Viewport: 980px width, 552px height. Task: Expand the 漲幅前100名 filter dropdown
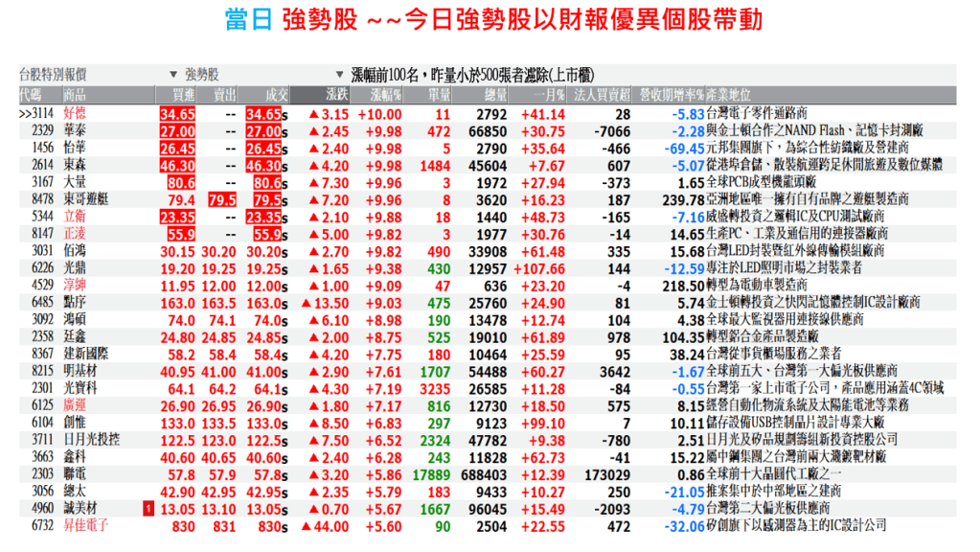340,74
